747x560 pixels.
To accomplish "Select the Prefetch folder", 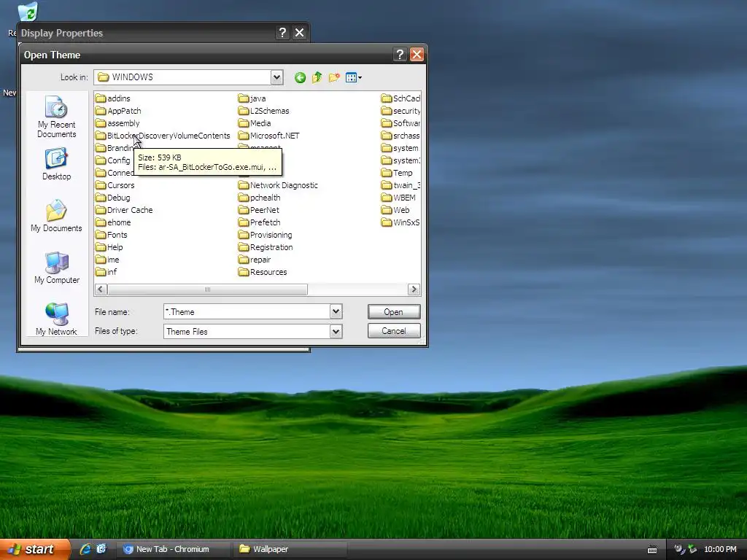I will 260,222.
